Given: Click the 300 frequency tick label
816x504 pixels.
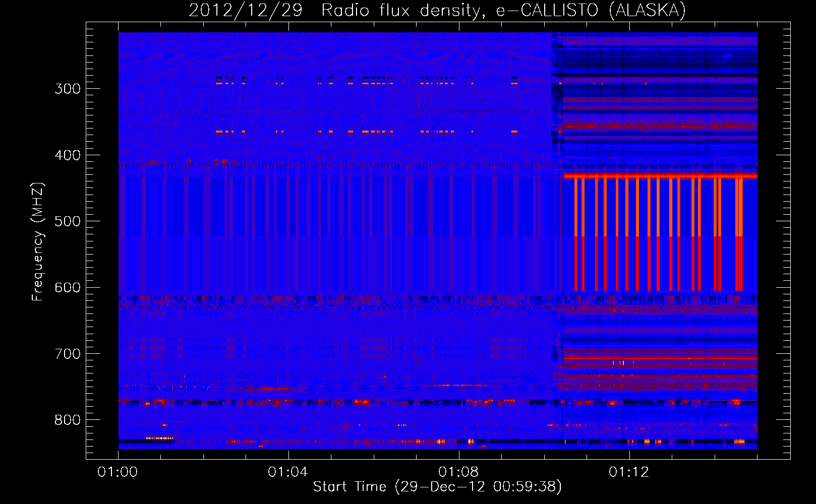Looking at the screenshot, I should tap(68, 89).
